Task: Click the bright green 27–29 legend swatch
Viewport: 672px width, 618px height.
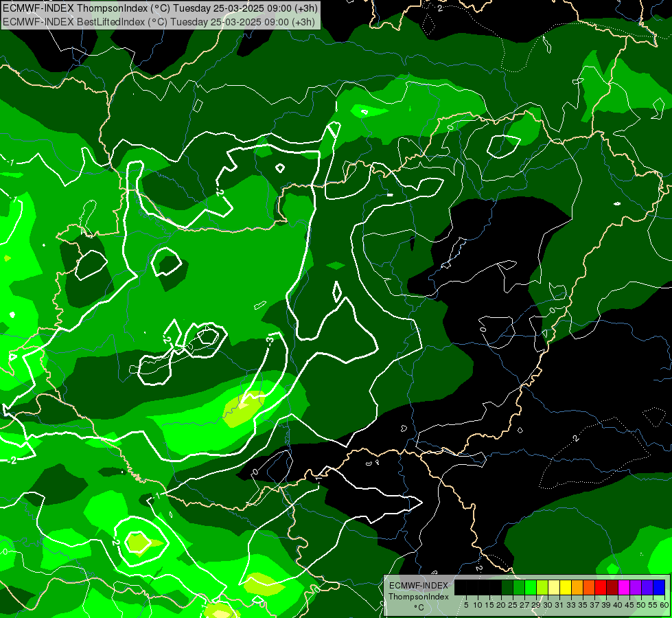Action: point(531,587)
